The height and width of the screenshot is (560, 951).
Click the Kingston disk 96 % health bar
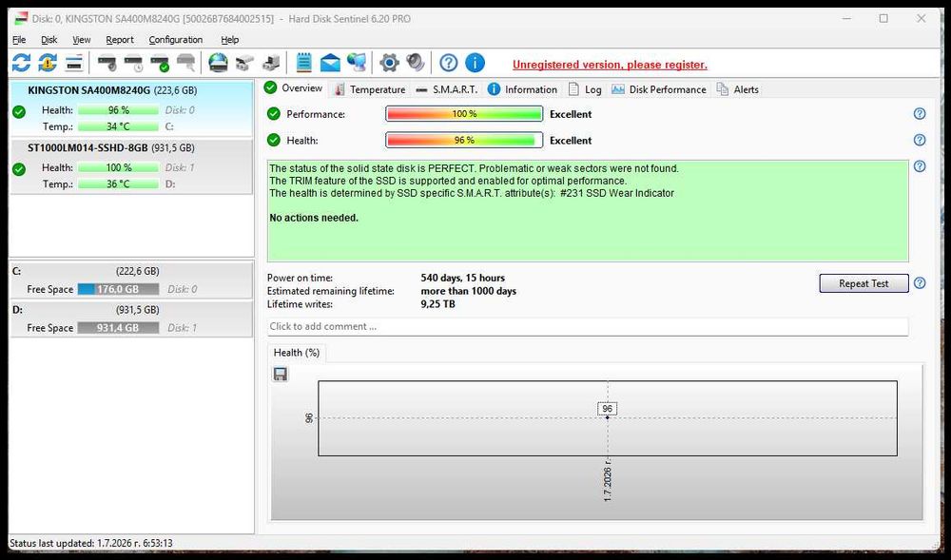(x=118, y=110)
